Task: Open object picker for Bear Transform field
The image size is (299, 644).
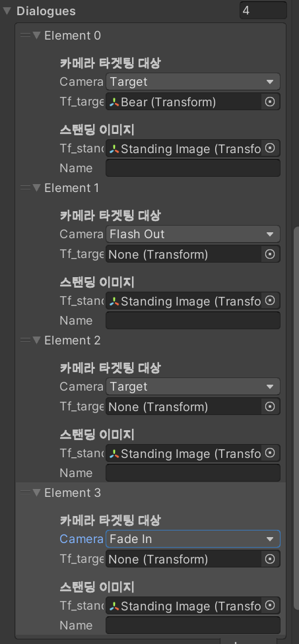Action: [270, 102]
